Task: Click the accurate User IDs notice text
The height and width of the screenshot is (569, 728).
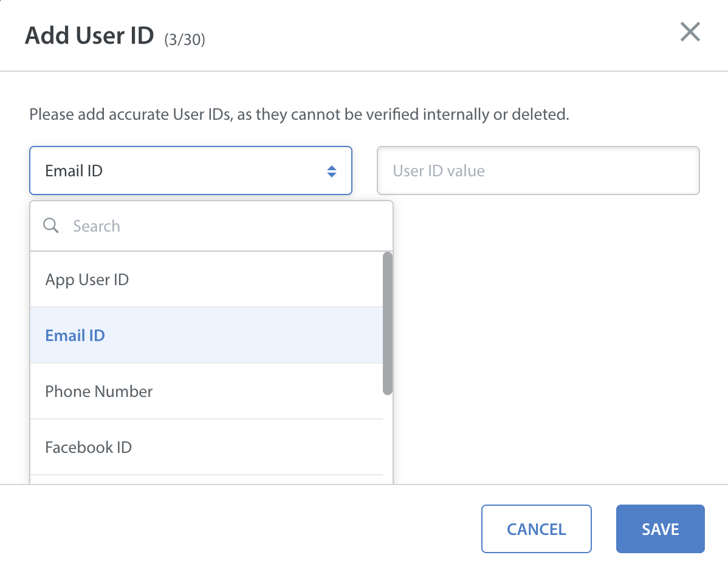Action: coord(299,114)
